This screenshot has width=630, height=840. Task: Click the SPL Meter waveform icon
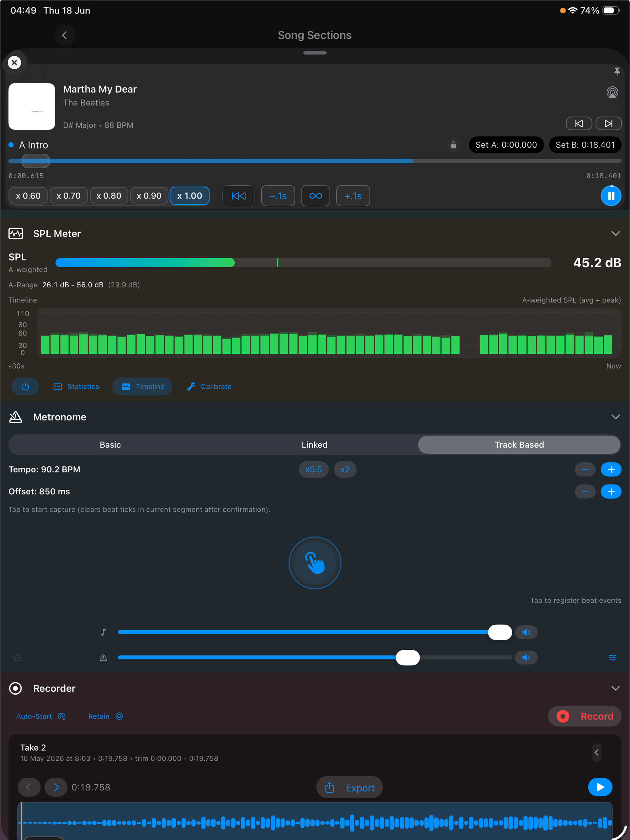point(16,234)
